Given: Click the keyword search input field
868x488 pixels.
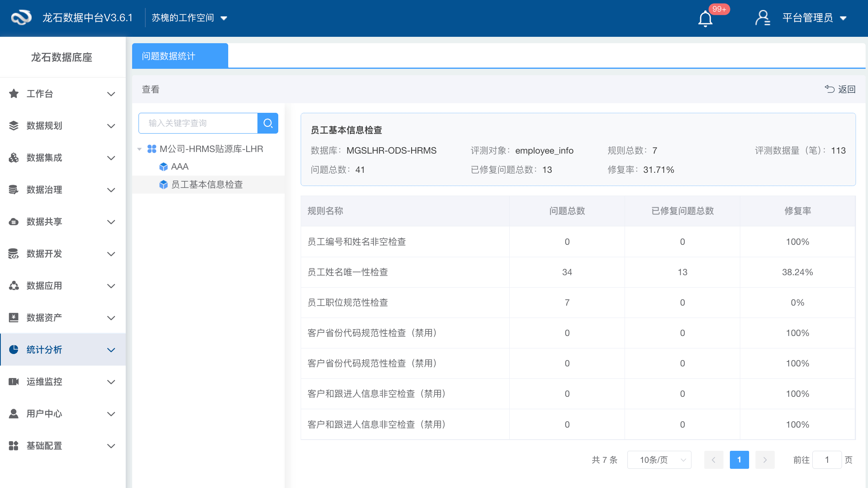Looking at the screenshot, I should click(x=198, y=123).
